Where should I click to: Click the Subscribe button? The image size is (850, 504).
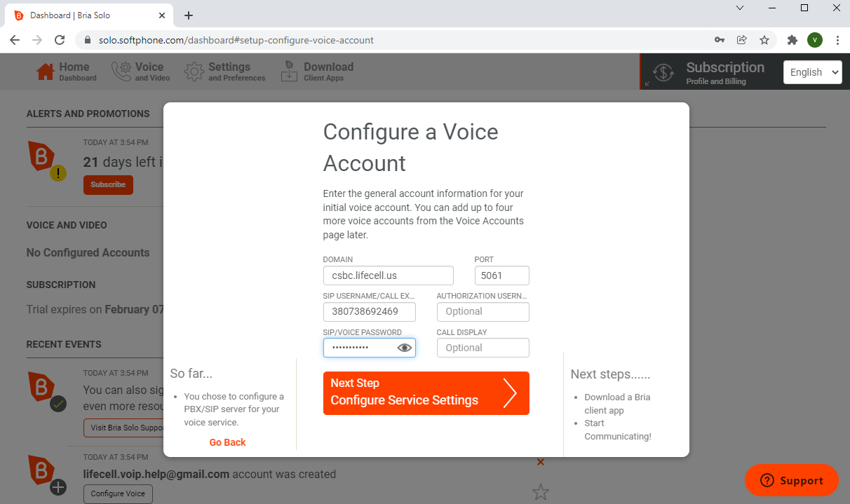[x=108, y=185]
